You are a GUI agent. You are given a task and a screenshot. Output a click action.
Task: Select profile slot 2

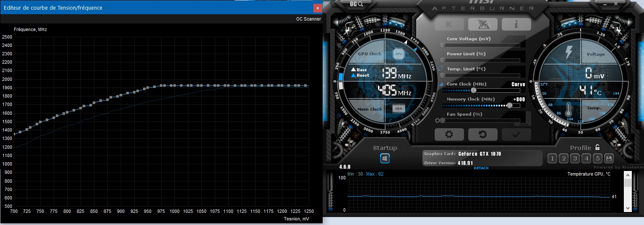(x=563, y=158)
